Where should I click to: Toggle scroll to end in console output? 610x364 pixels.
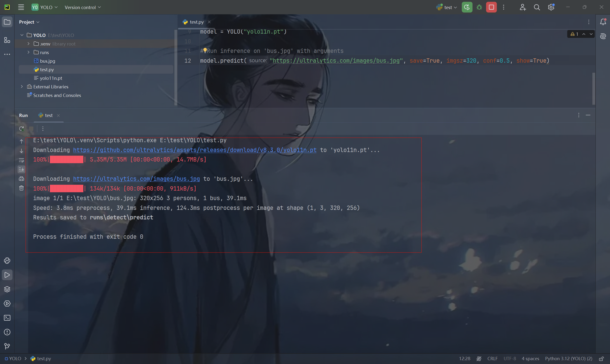[21, 169]
